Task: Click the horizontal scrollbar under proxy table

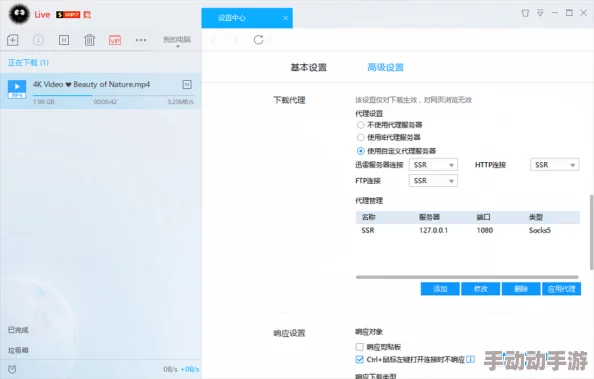Action: pos(467,277)
